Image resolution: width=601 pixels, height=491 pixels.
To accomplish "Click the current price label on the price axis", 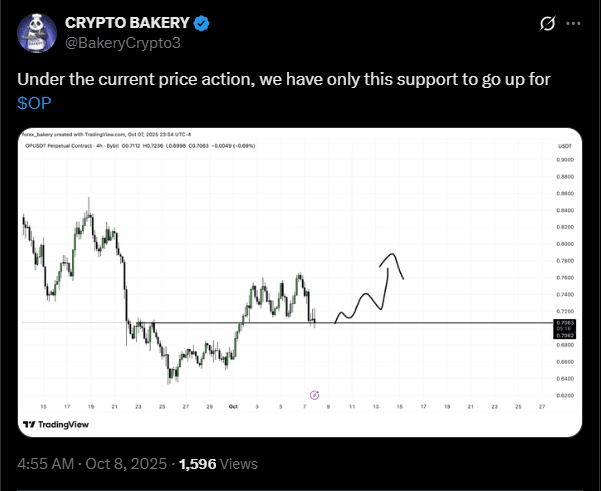I will (565, 324).
